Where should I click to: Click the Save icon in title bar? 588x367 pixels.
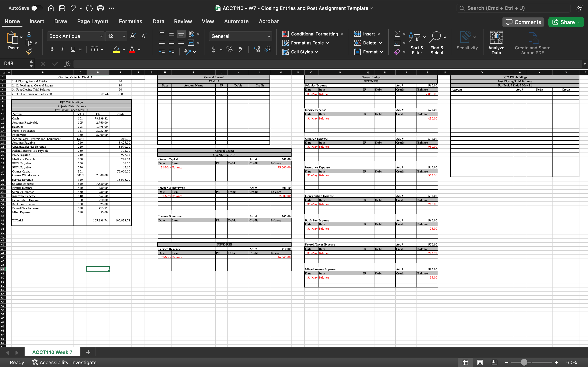tap(62, 8)
